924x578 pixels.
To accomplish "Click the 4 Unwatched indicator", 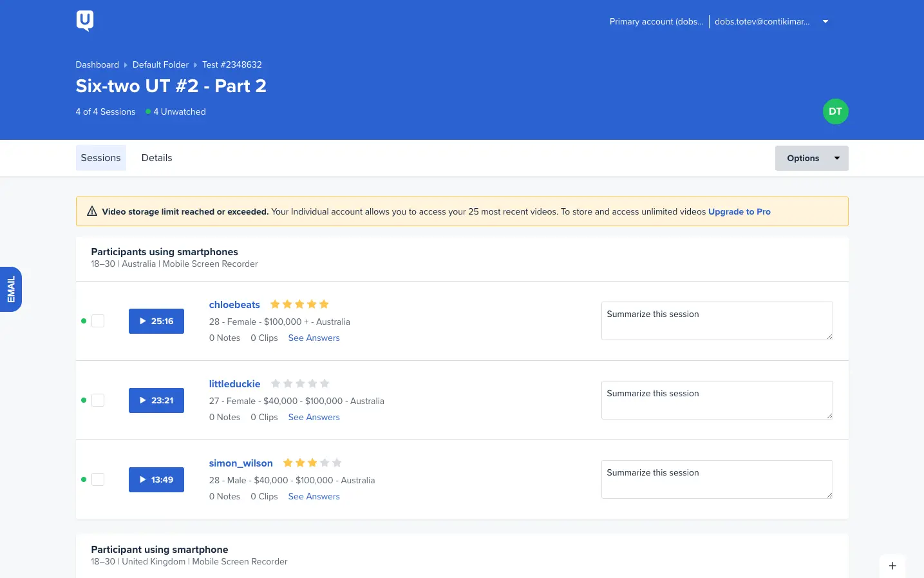I will pos(176,111).
